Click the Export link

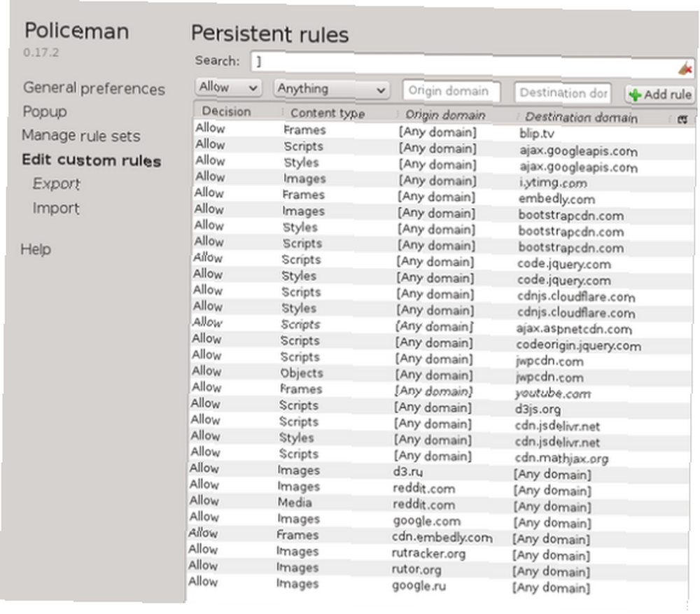click(56, 183)
